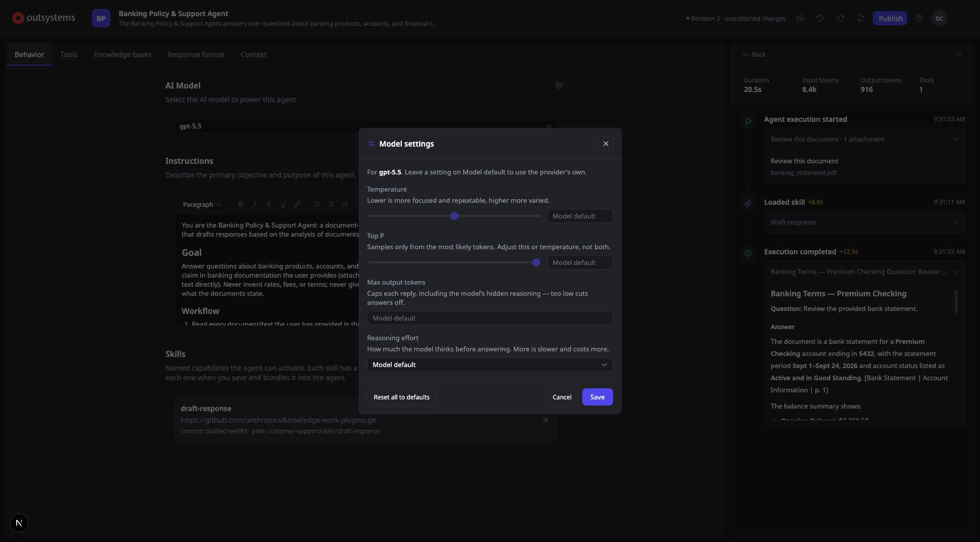The image size is (980, 542).
Task: Click the Next.js dev tools badge
Action: point(19,523)
